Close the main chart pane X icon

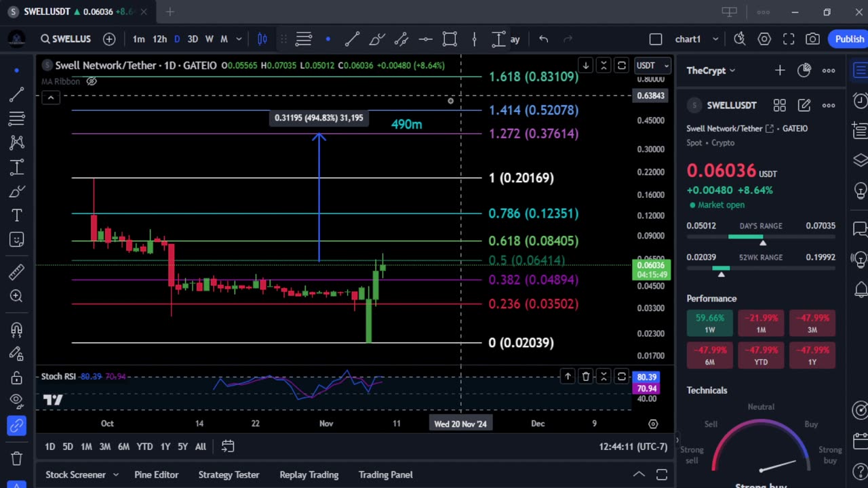604,66
